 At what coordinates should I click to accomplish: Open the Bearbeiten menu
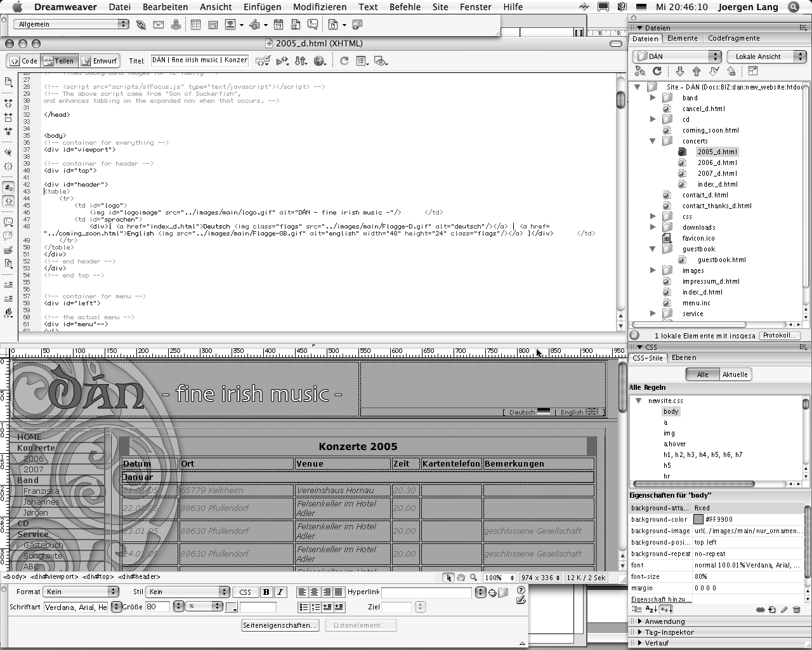coord(165,7)
